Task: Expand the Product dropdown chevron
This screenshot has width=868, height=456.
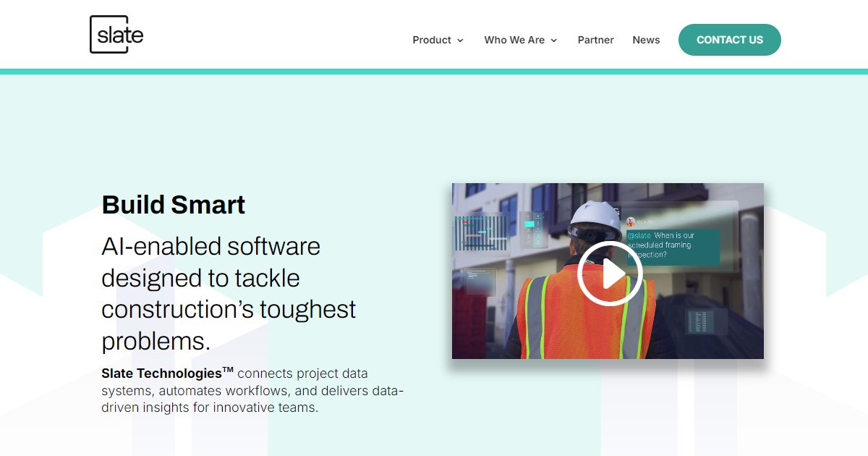Action: point(460,41)
